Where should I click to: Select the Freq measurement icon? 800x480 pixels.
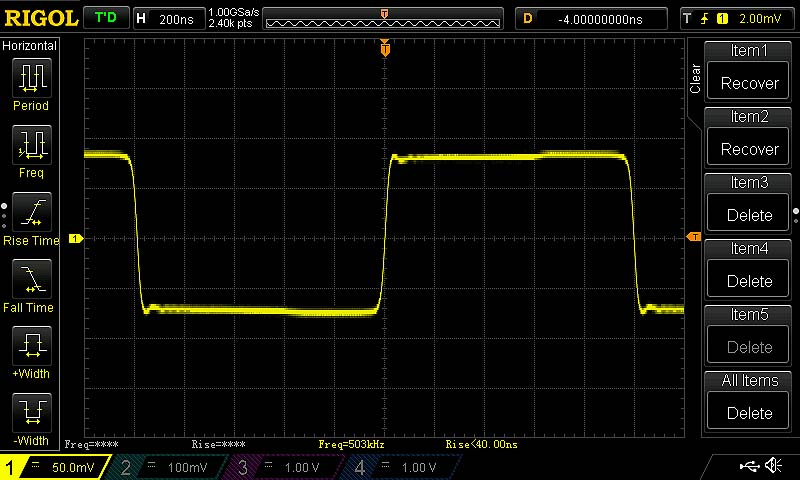[x=32, y=145]
